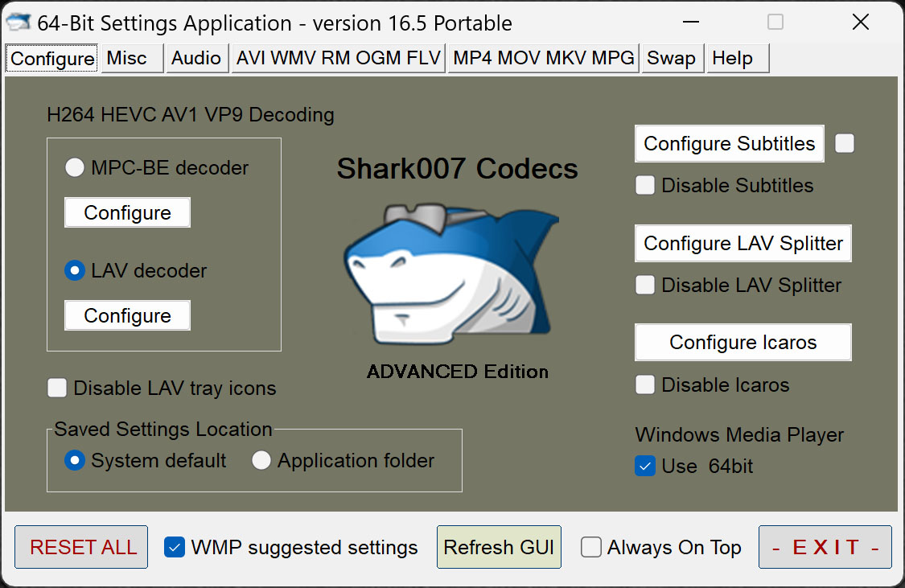The height and width of the screenshot is (588, 905).
Task: Select the MPC-BE decoder radio button
Action: click(x=75, y=168)
